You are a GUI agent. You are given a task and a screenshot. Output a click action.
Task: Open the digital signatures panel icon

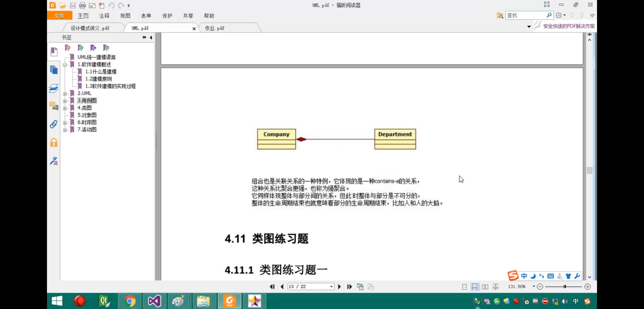[x=54, y=161]
